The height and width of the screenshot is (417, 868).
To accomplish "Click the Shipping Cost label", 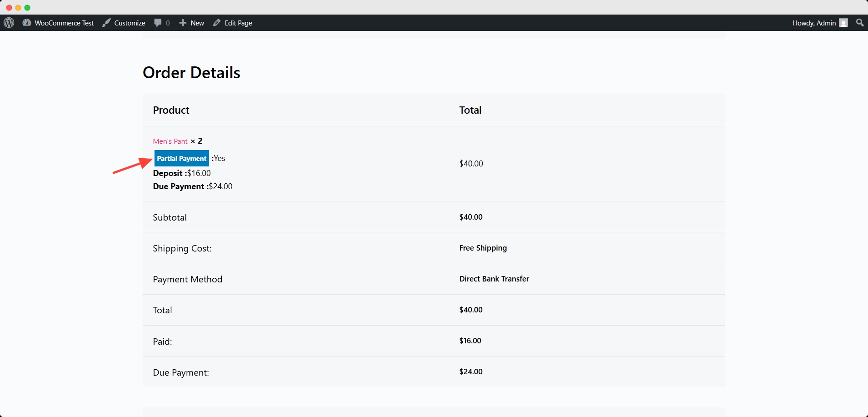I will (x=182, y=248).
